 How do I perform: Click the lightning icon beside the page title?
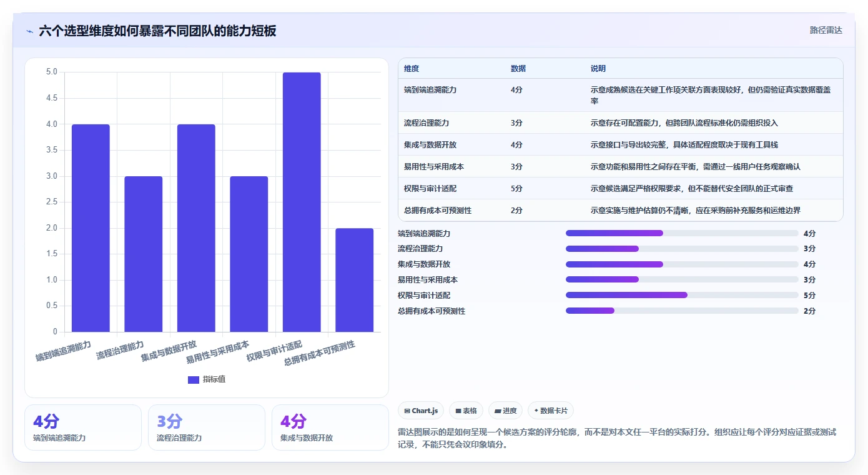(x=29, y=31)
